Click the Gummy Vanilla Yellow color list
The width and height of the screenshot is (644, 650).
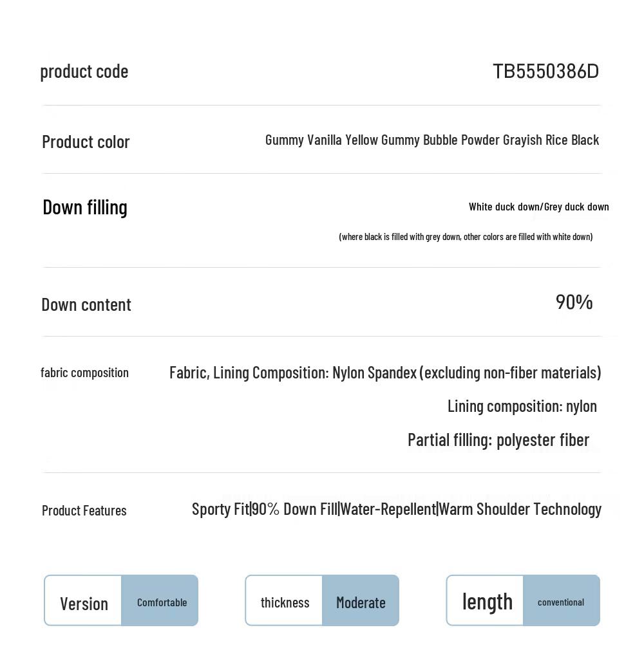(x=432, y=140)
